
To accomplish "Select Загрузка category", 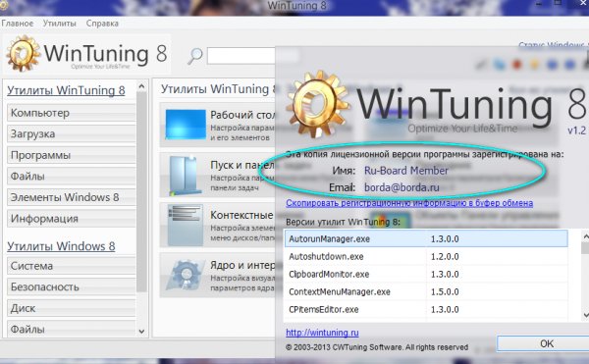I will (72, 133).
